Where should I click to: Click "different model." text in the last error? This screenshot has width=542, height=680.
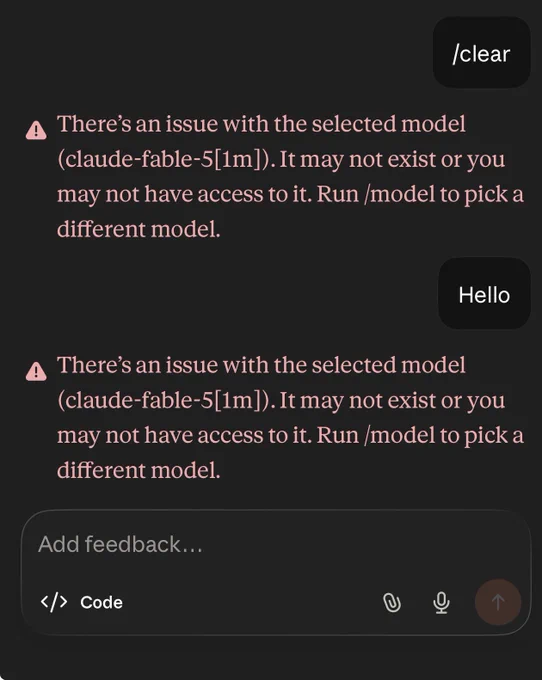point(139,470)
